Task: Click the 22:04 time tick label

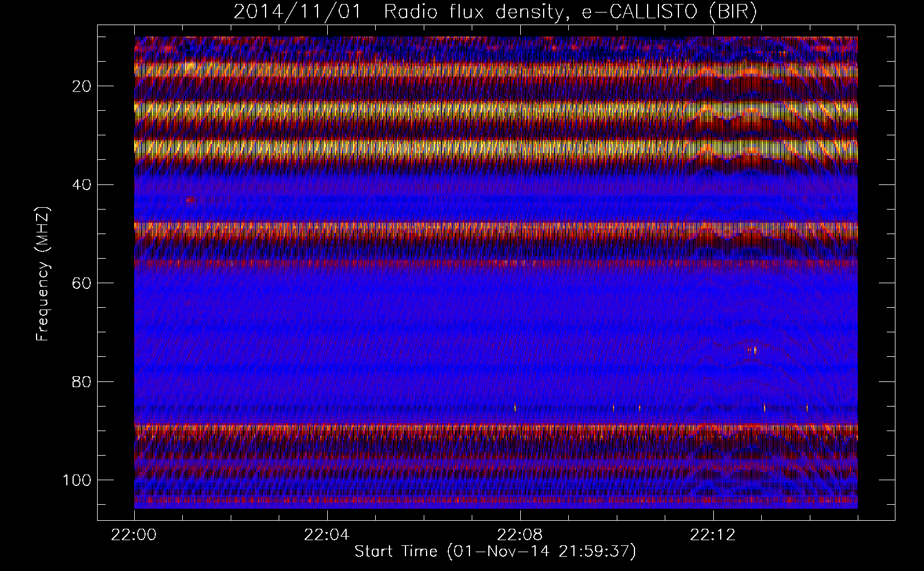Action: 327,536
